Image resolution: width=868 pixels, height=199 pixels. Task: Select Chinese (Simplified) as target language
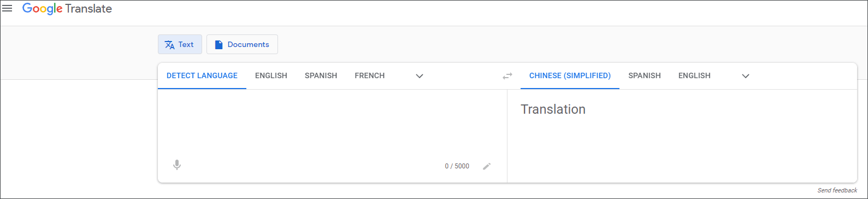(570, 76)
